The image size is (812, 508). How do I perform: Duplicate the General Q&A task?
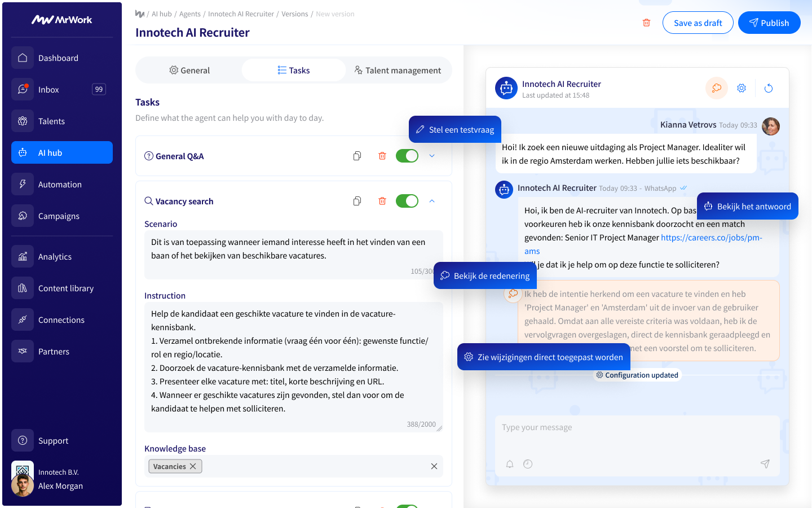[357, 156]
